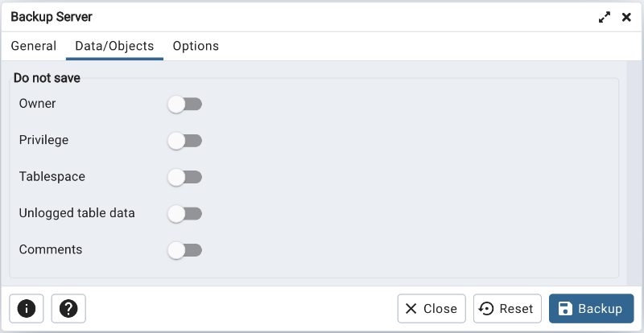Click the Owner label

tap(38, 104)
